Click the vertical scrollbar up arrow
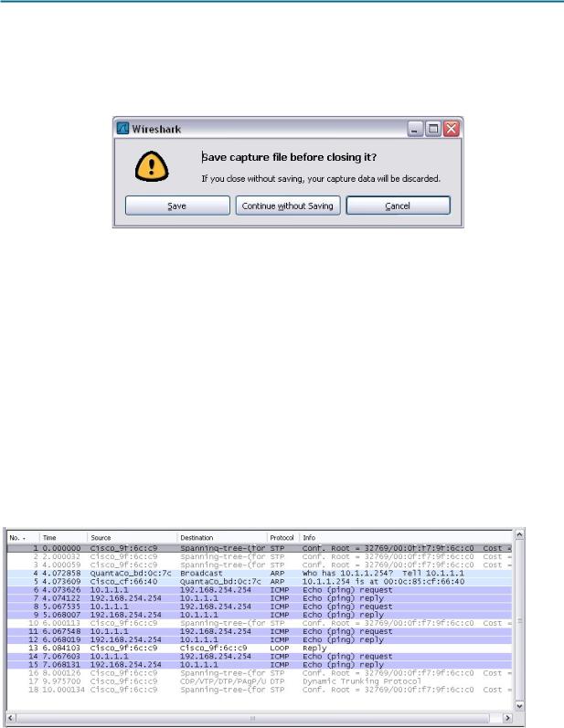564x728 pixels. [x=519, y=534]
